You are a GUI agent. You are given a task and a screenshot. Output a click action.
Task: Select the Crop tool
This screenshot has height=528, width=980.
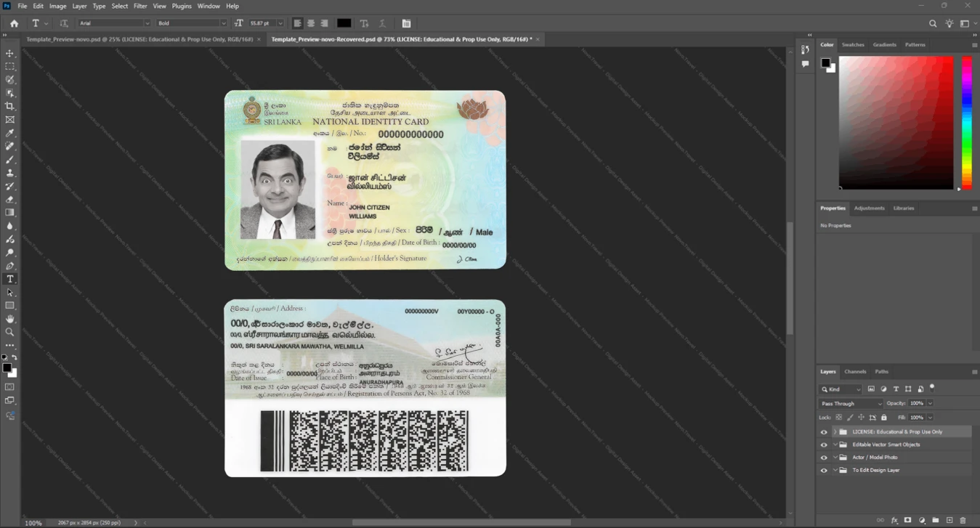click(x=10, y=106)
